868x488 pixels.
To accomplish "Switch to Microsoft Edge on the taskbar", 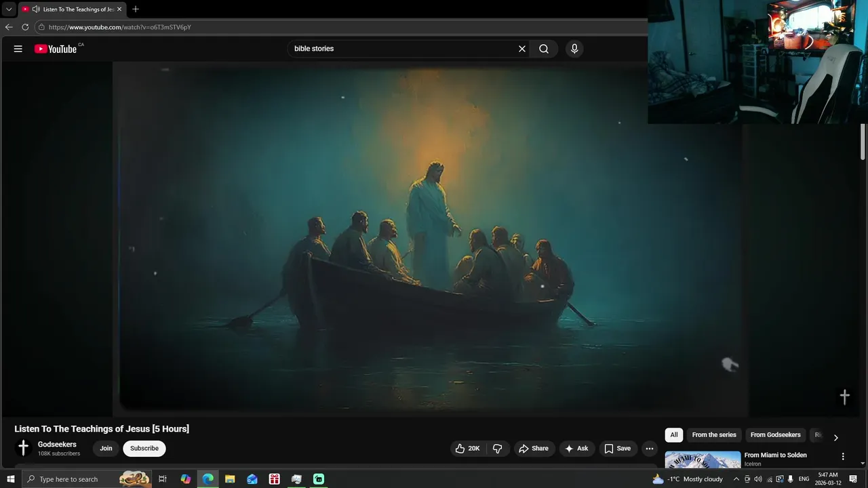I will pyautogui.click(x=208, y=479).
